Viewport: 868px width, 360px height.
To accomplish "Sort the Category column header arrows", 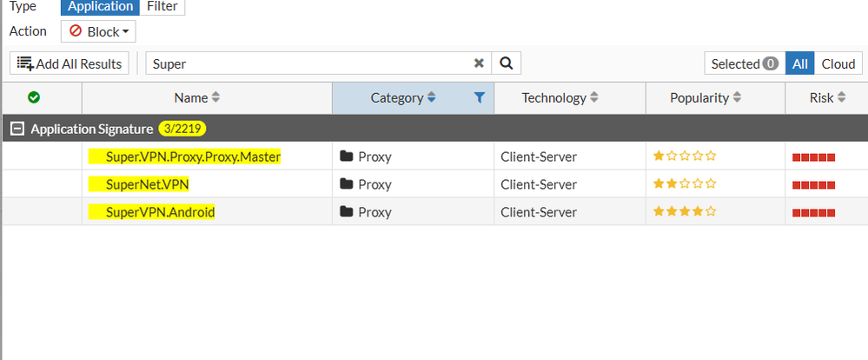I will coord(432,98).
